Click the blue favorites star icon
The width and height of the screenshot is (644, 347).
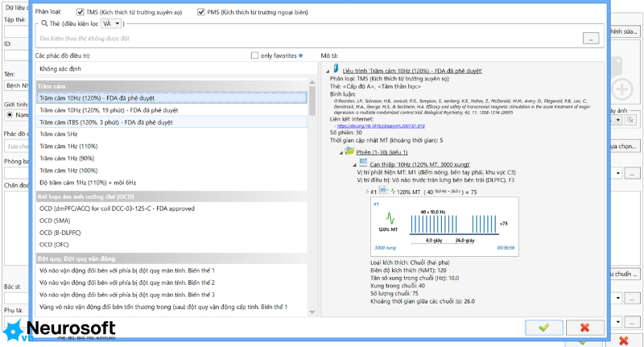pyautogui.click(x=301, y=56)
